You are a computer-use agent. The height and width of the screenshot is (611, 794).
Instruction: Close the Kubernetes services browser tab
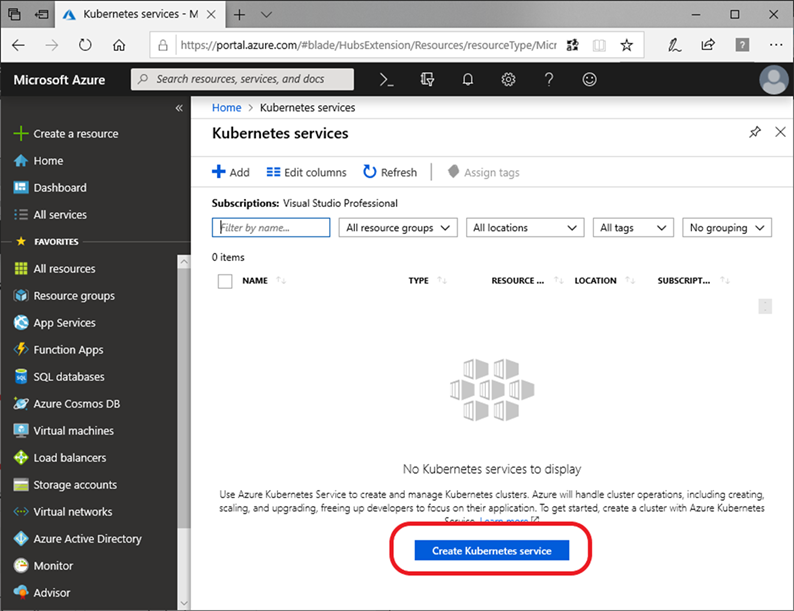211,15
